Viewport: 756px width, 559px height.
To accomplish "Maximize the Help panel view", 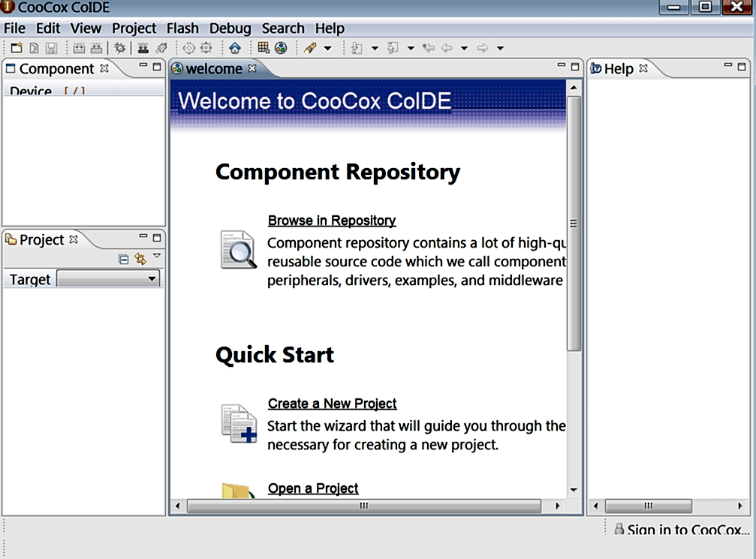I will pos(743,67).
